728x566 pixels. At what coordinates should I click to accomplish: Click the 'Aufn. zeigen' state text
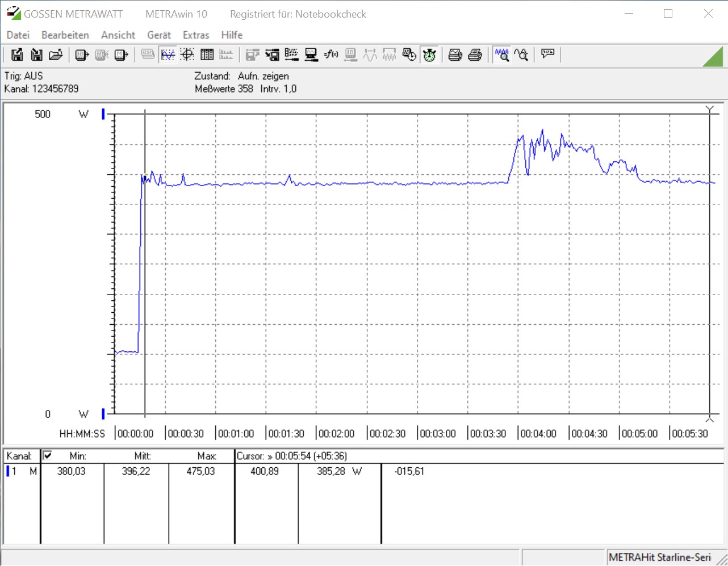[263, 76]
